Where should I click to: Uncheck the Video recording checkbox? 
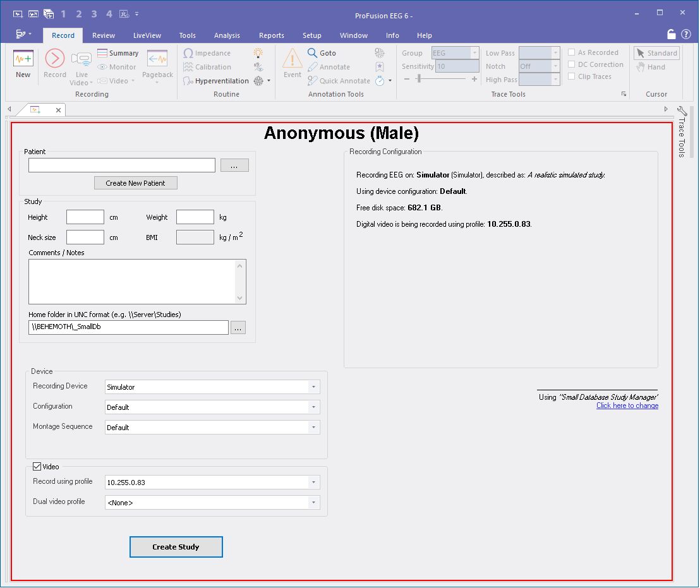pyautogui.click(x=37, y=466)
